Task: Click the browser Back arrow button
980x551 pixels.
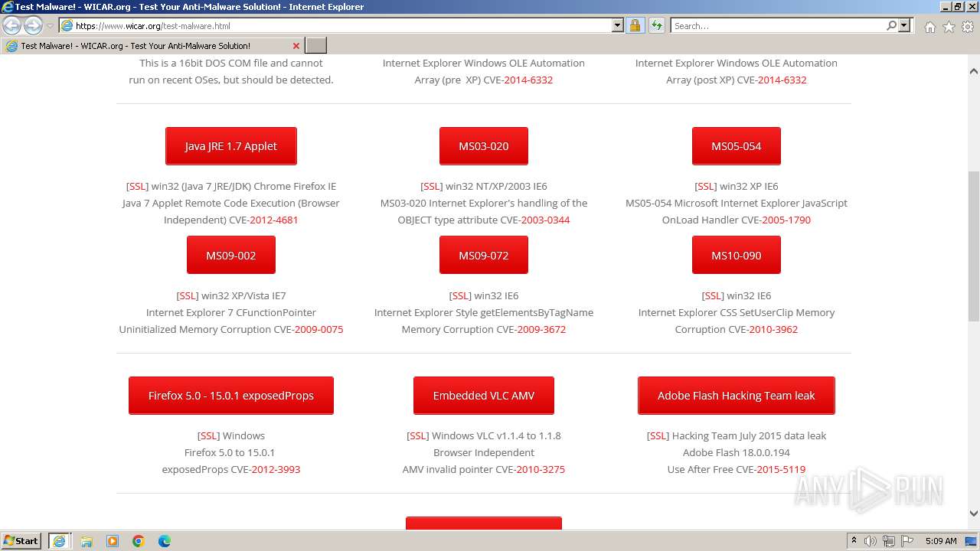Action: click(12, 25)
